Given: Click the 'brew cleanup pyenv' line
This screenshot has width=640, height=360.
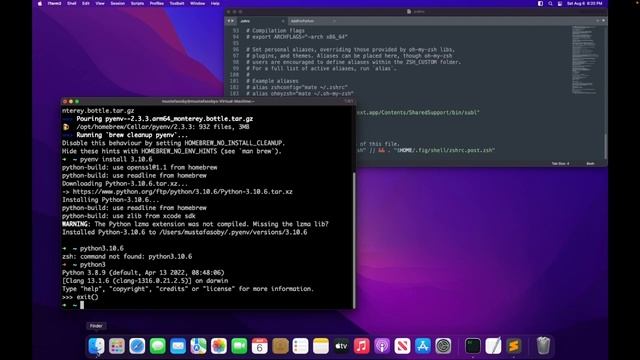Looking at the screenshot, I should 132,135.
